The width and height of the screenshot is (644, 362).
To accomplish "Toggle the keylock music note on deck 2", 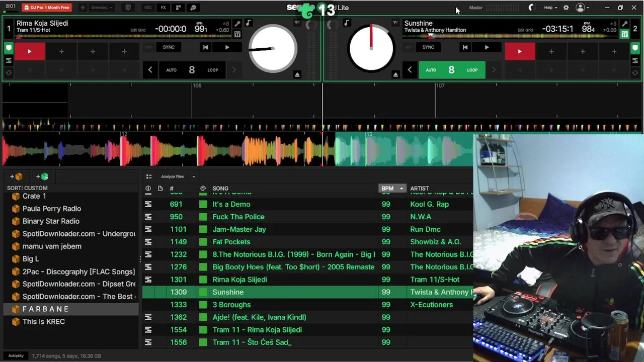I will click(347, 23).
